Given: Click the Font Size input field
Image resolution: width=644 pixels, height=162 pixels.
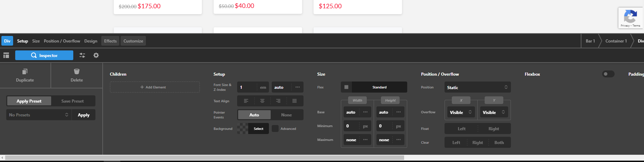Looking at the screenshot, I should pos(248,87).
